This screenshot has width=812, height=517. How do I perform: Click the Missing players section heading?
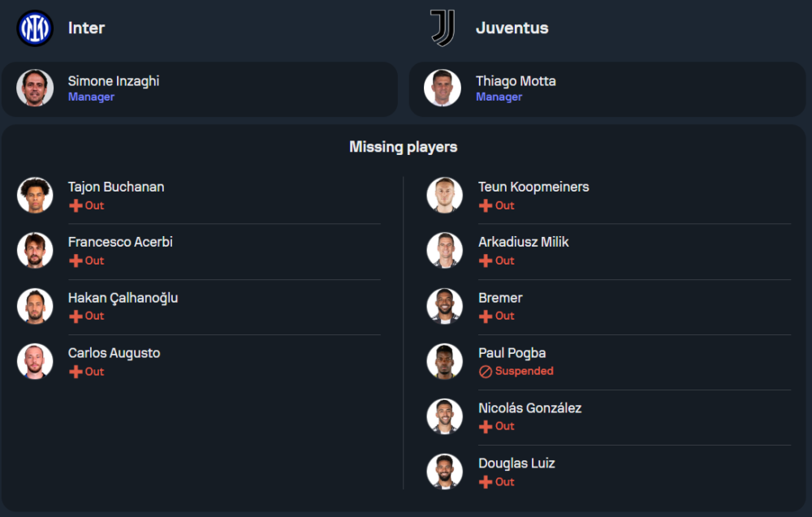point(404,147)
